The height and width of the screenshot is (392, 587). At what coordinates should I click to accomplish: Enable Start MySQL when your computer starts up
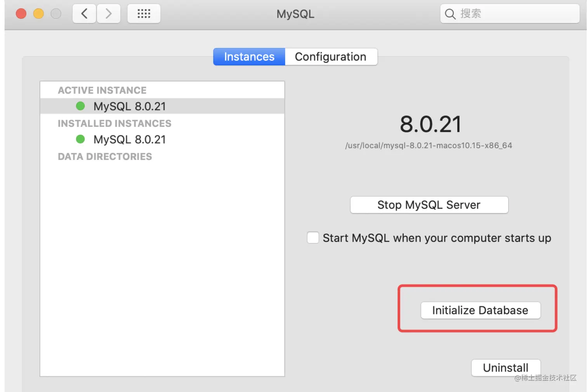tap(313, 238)
